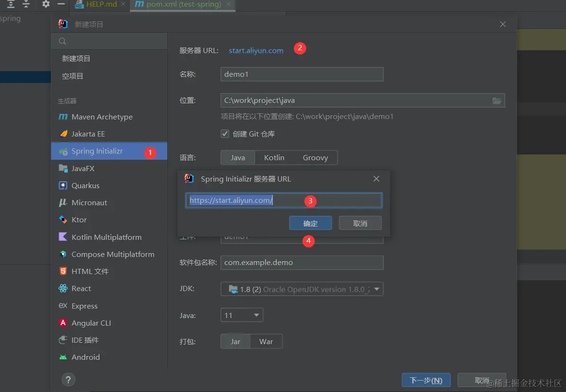Open the Java version dropdown showing 11
The width and height of the screenshot is (566, 392).
tap(242, 315)
